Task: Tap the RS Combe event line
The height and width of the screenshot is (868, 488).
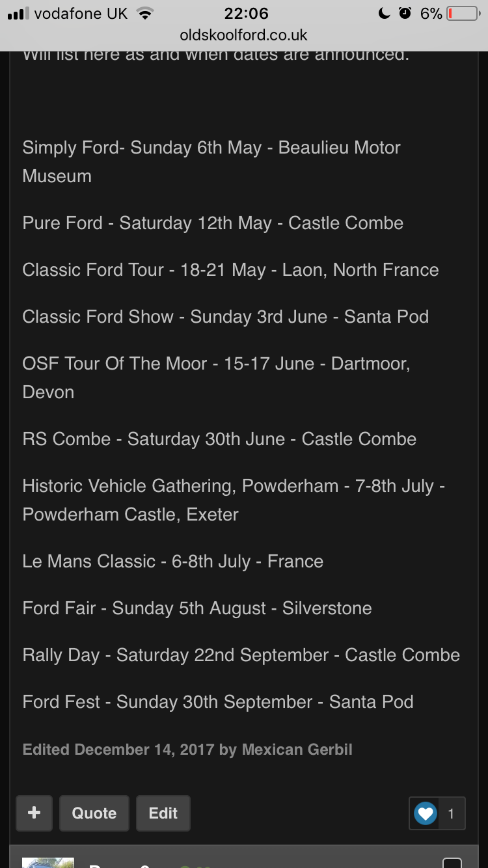Action: 219,439
